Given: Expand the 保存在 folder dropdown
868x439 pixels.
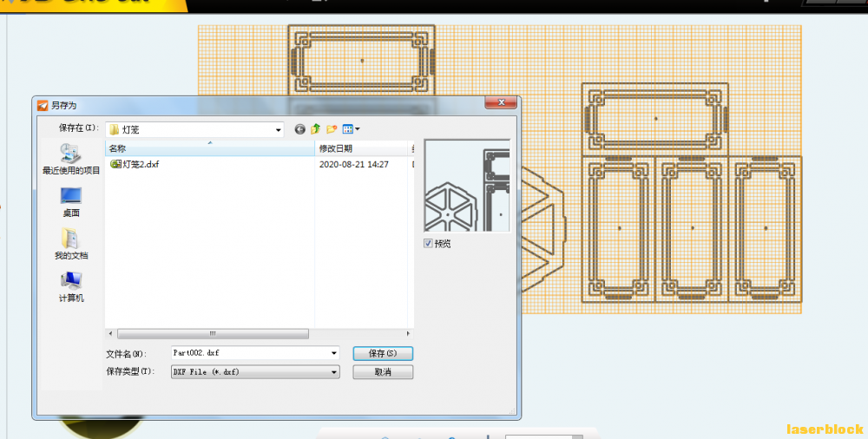Looking at the screenshot, I should (278, 129).
